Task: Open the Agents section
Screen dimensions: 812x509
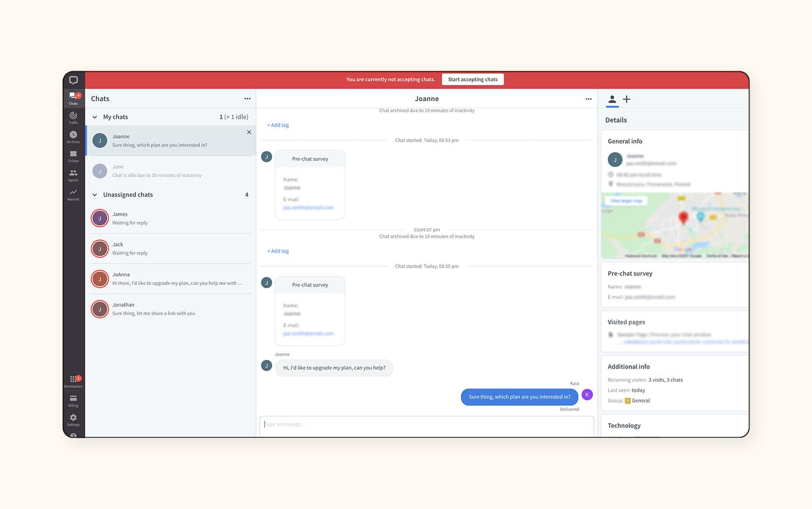Action: tap(73, 176)
